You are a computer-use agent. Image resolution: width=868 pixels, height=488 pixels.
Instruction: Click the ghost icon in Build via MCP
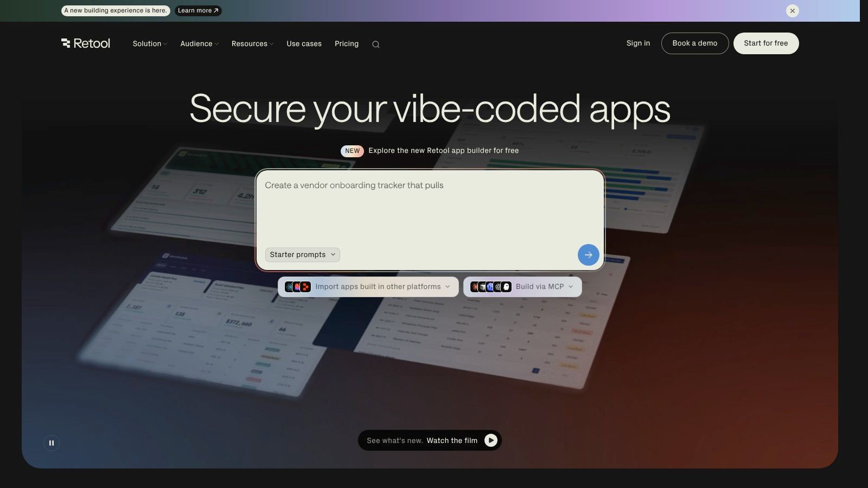click(x=506, y=287)
